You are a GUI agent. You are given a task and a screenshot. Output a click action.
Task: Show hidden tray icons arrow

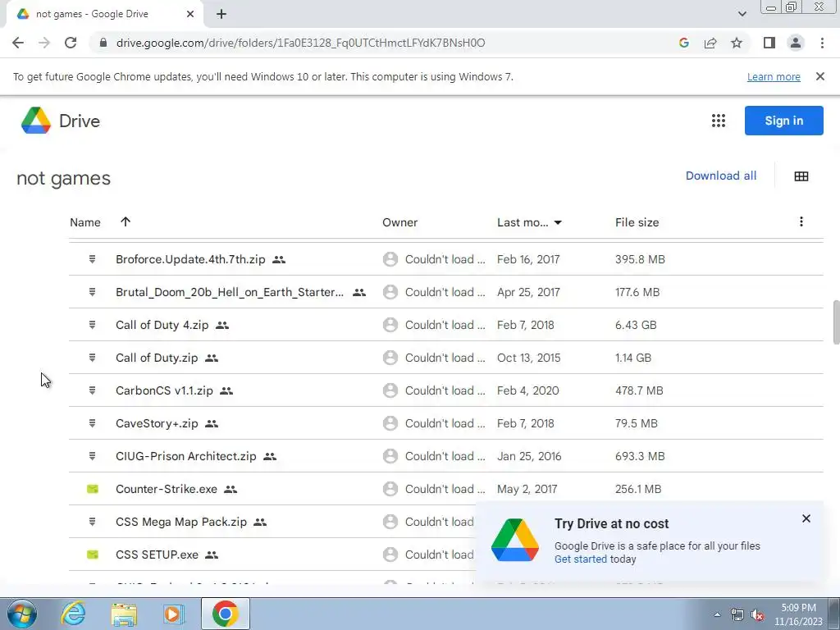[717, 614]
